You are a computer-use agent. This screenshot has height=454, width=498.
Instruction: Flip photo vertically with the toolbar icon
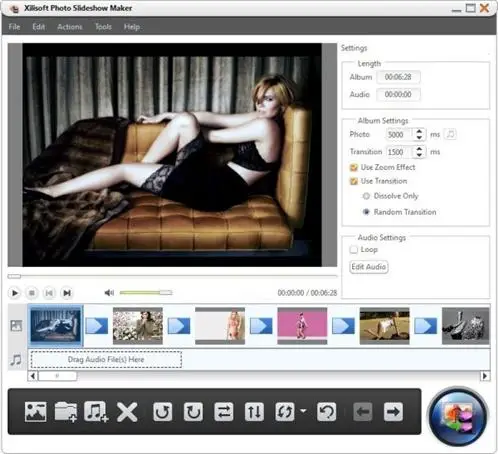click(x=254, y=412)
